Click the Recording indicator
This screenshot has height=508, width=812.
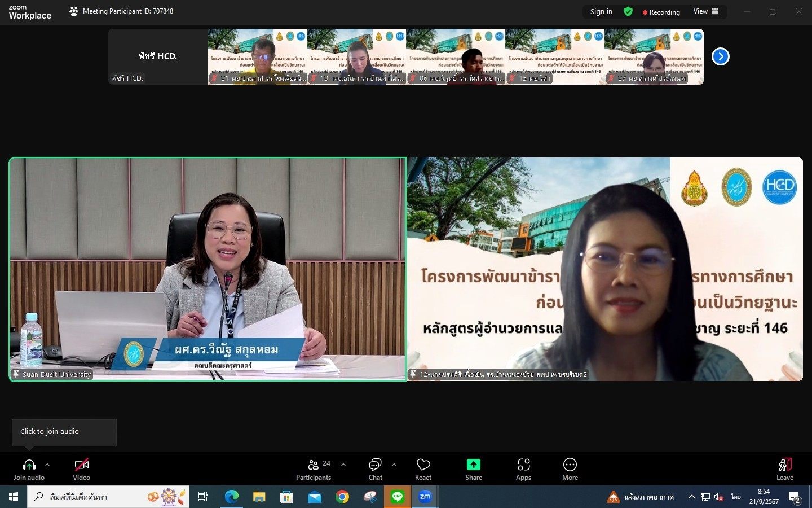pos(661,12)
